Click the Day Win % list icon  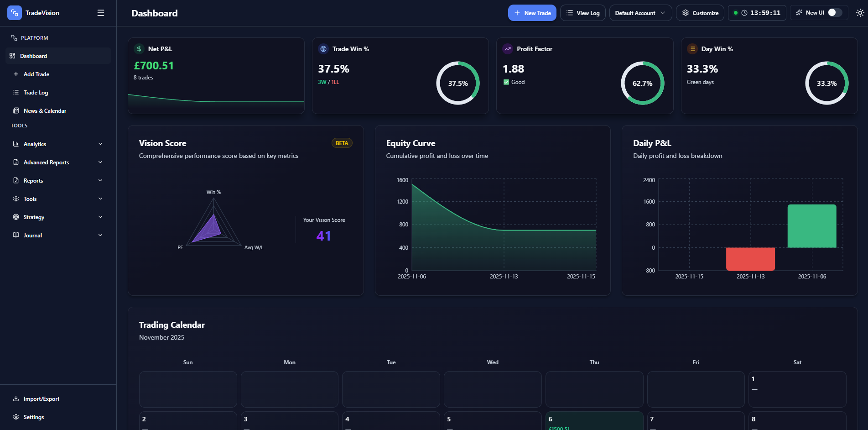click(x=692, y=49)
